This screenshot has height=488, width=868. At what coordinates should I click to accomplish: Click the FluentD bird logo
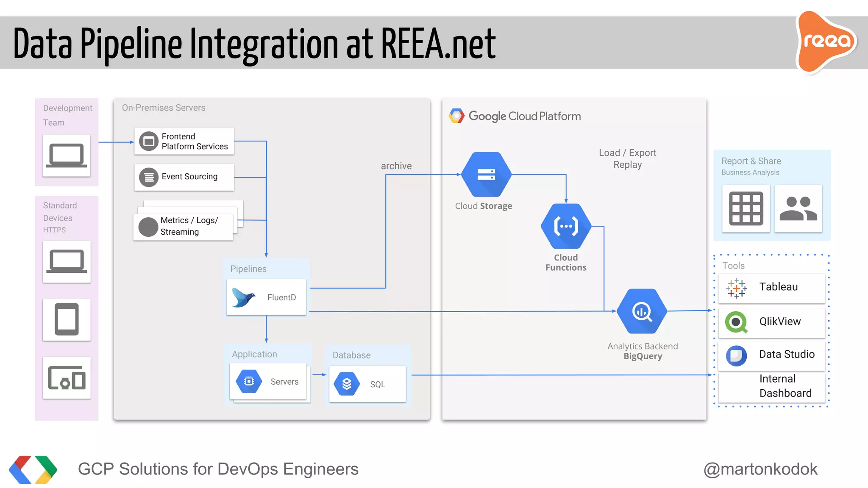click(244, 297)
